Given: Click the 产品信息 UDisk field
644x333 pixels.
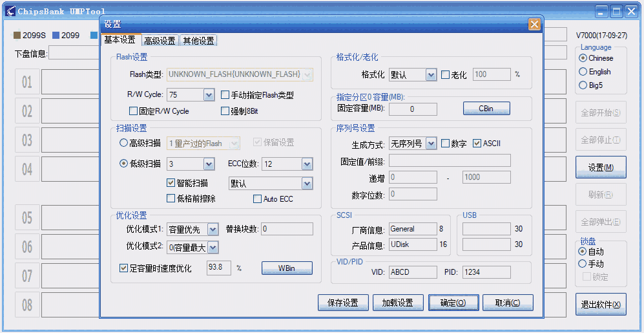Looking at the screenshot, I should [x=413, y=244].
